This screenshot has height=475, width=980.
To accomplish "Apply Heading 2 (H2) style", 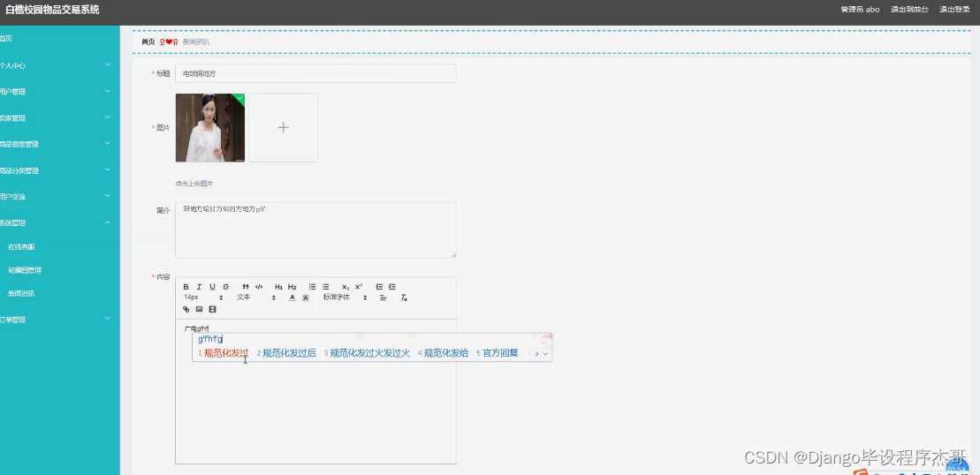I will click(292, 287).
